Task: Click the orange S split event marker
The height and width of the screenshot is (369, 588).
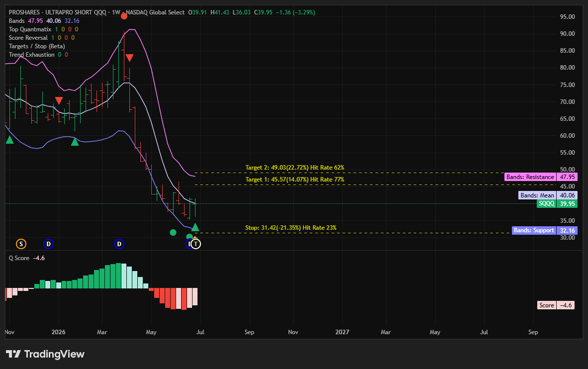Action: (21, 244)
